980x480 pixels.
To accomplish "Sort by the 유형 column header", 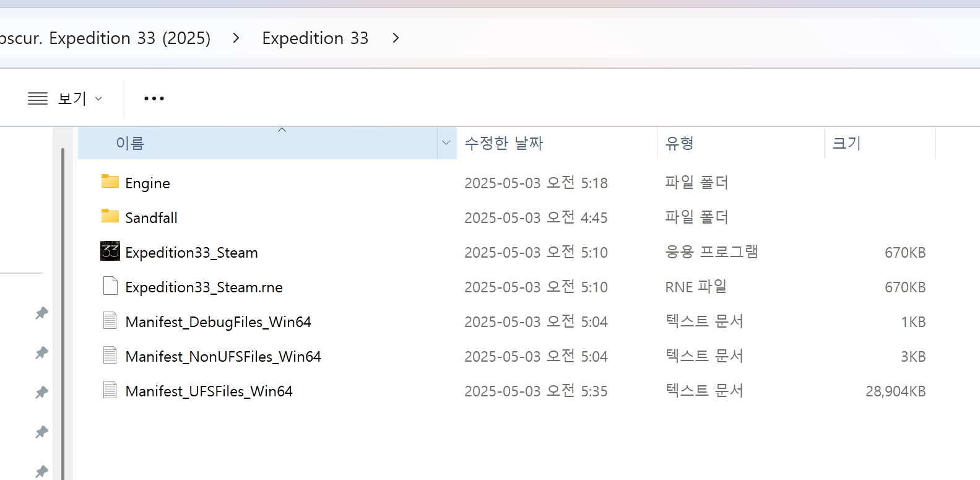I will click(x=740, y=143).
